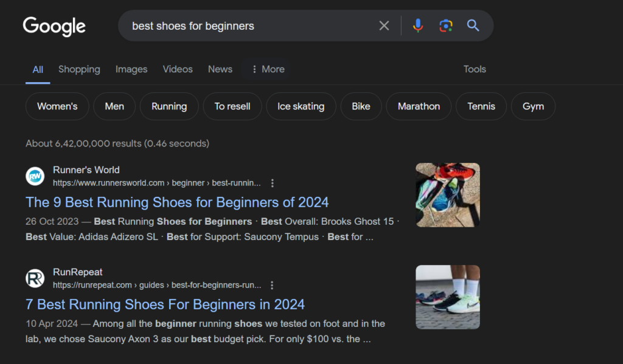Open three-dot menu for RunRepeat result
The image size is (623, 364).
(272, 285)
